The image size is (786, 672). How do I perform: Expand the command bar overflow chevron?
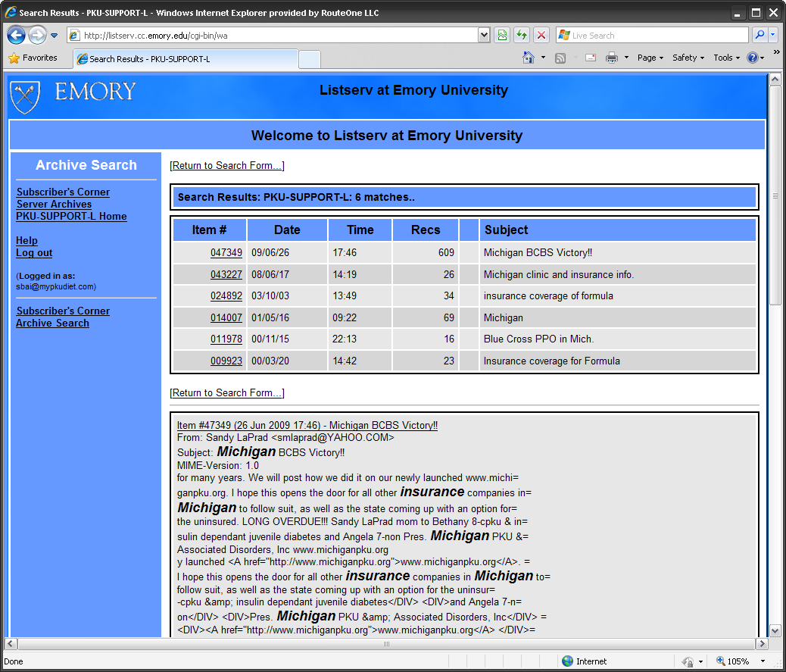pos(776,52)
